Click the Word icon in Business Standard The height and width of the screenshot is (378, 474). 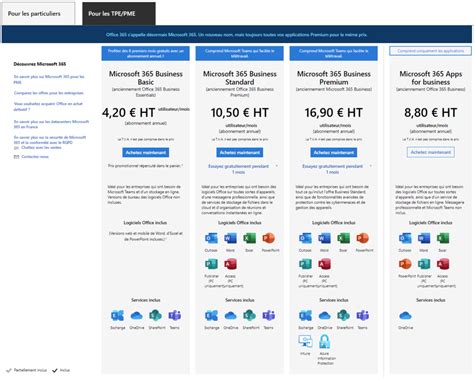[230, 238]
